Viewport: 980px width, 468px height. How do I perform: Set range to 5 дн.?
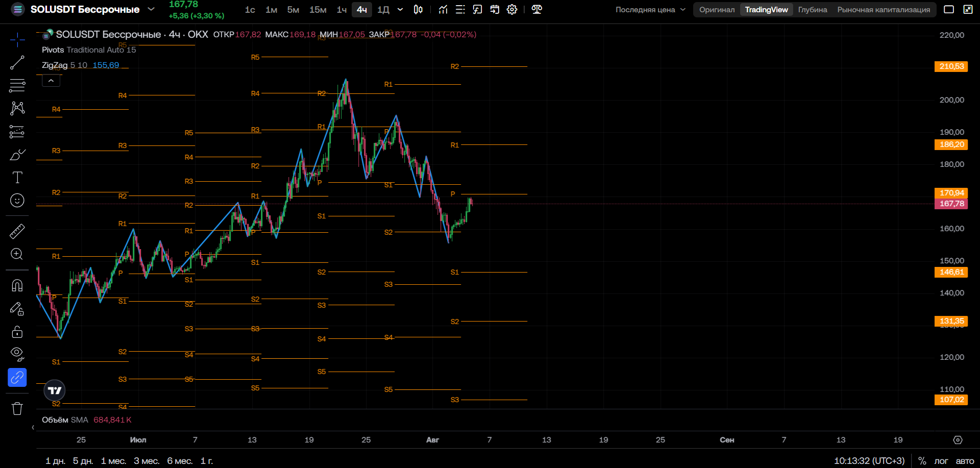tap(83, 461)
